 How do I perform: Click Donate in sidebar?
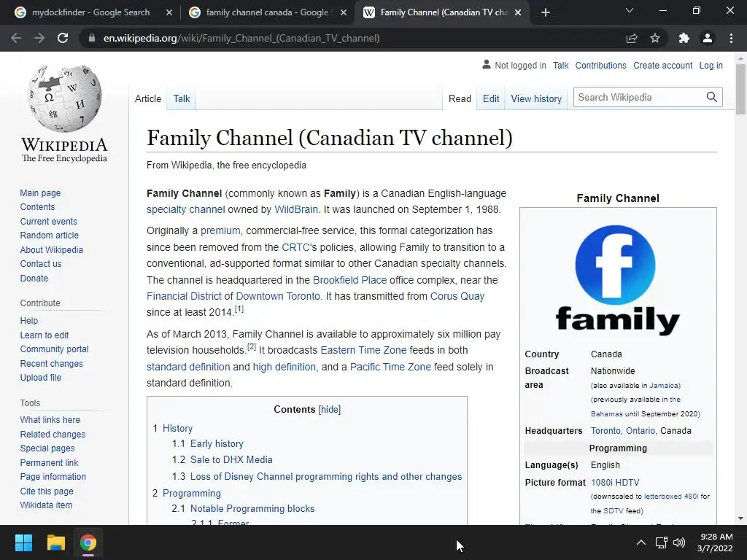point(34,278)
